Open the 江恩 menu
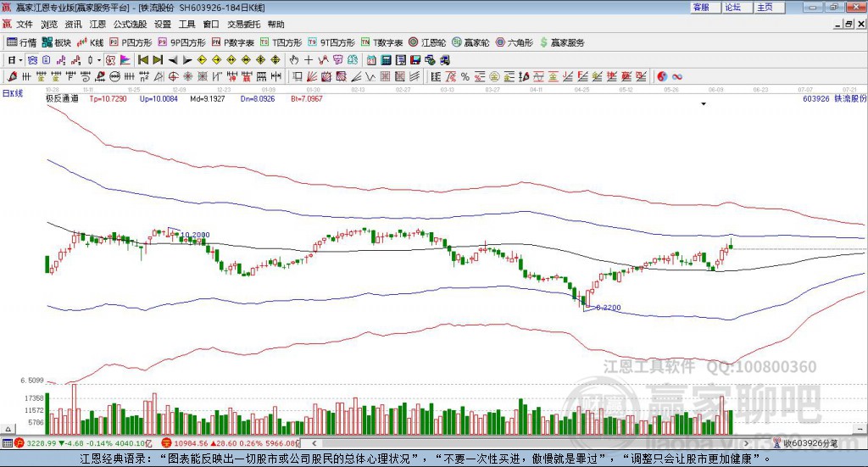This screenshot has width=868, height=467. coord(97,25)
